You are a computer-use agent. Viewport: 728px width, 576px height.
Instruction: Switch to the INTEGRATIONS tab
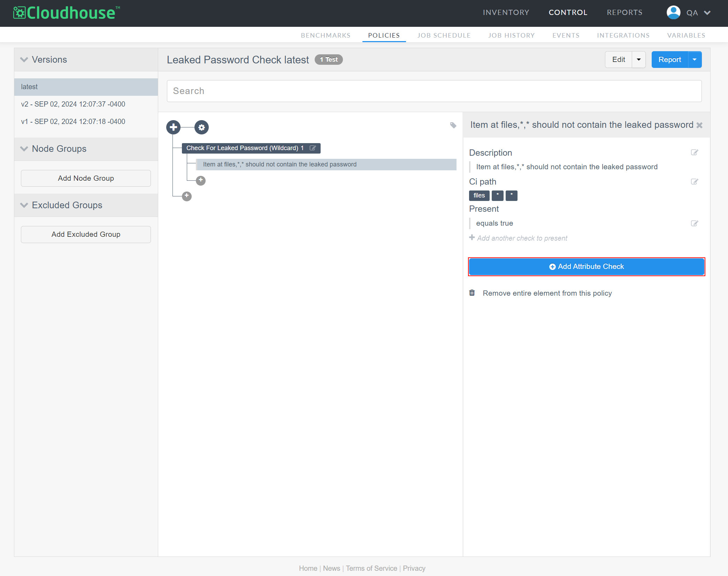[x=623, y=35]
